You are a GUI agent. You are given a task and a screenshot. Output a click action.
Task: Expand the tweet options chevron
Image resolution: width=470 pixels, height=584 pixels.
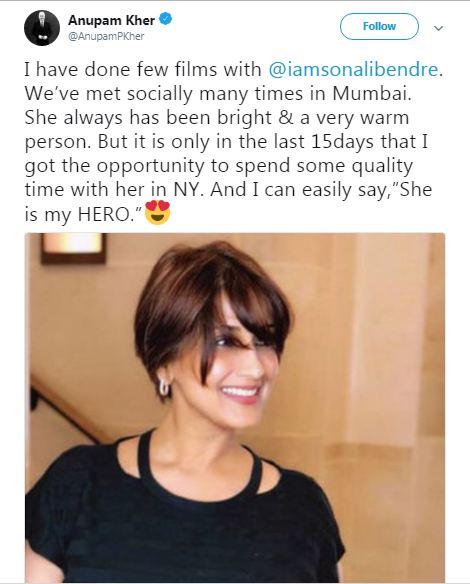[x=439, y=28]
